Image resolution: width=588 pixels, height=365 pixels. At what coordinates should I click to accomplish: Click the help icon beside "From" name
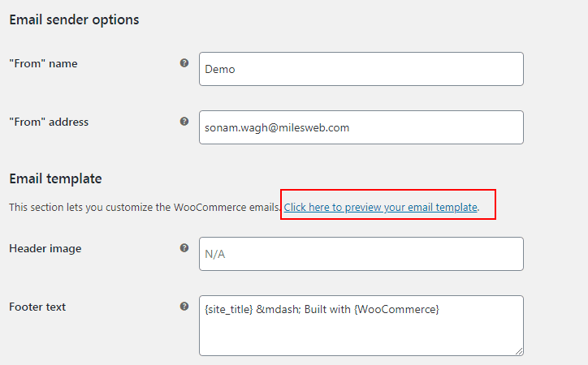[x=184, y=63]
